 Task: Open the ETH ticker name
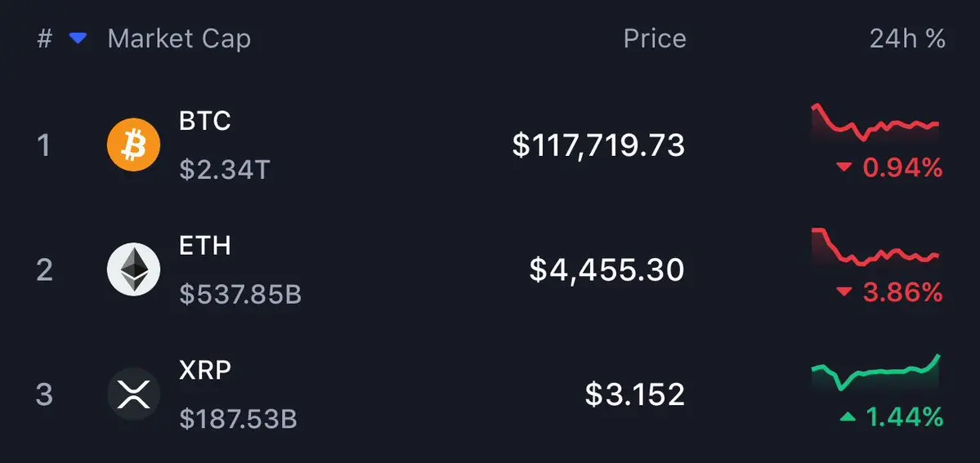coord(205,246)
